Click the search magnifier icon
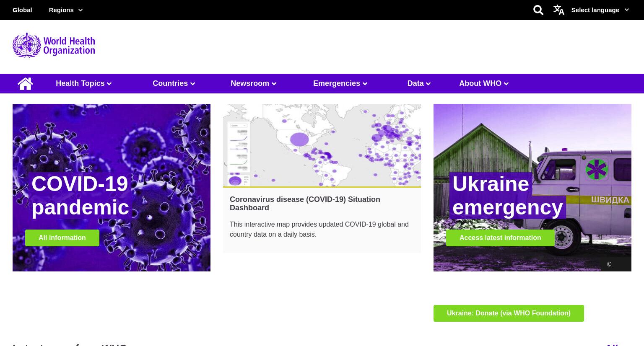 coord(538,10)
